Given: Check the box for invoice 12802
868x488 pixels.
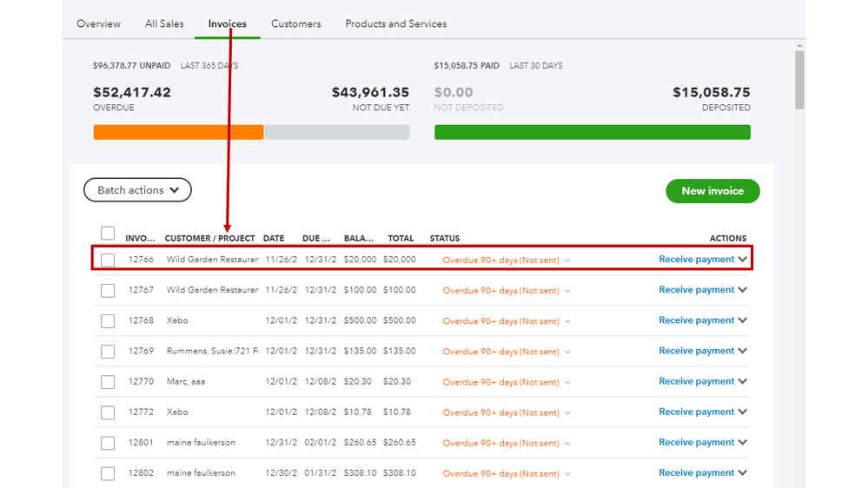Looking at the screenshot, I should click(108, 473).
